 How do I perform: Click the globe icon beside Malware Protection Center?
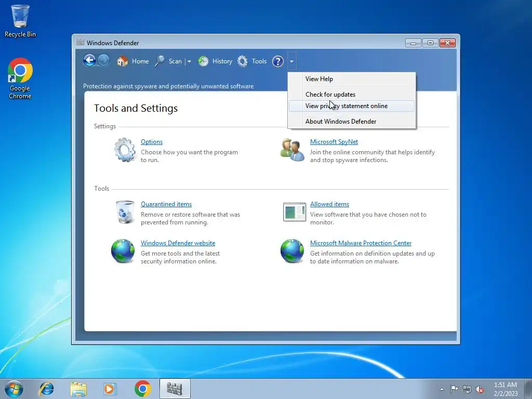[x=292, y=251]
